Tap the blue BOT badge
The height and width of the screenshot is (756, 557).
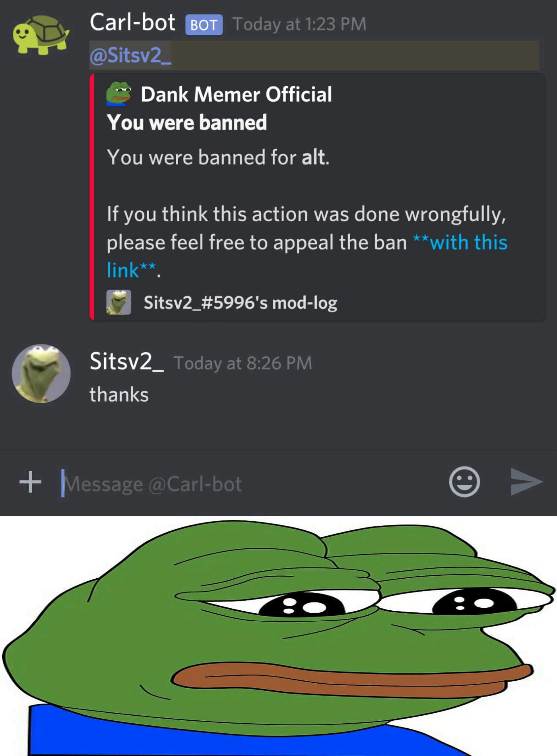coord(204,25)
